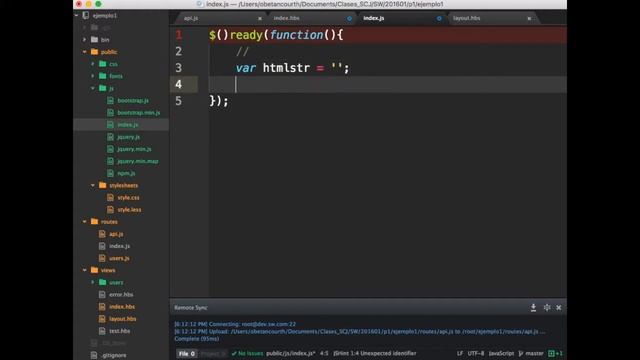Open jquery.min.map file
Image resolution: width=640 pixels, height=360 pixels.
click(138, 161)
